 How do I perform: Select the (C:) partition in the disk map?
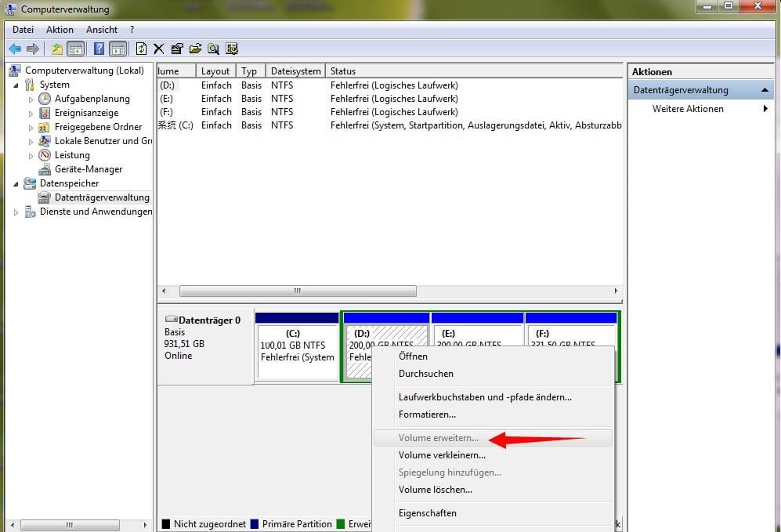(x=298, y=346)
